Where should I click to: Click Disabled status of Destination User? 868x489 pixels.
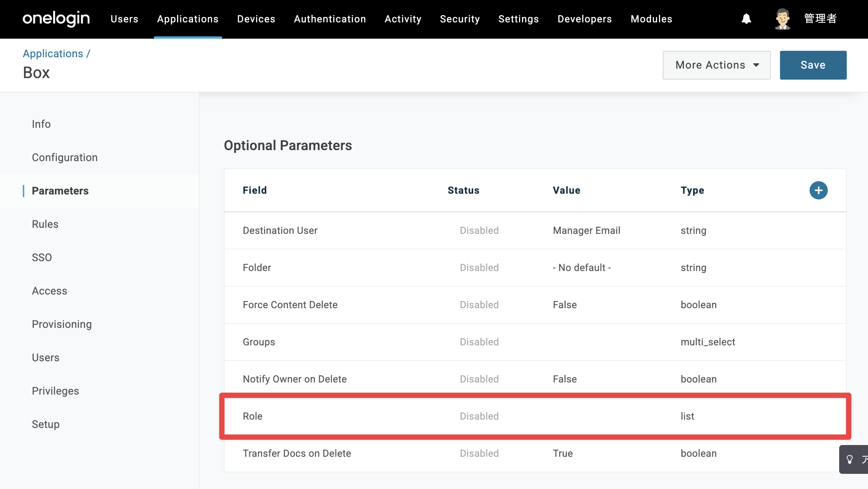479,230
